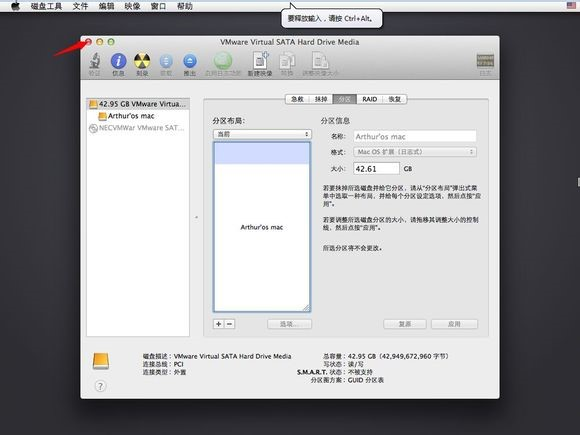Image resolution: width=580 pixels, height=435 pixels.
Task: Click the resize grip at partition map corner
Action: click(x=306, y=308)
